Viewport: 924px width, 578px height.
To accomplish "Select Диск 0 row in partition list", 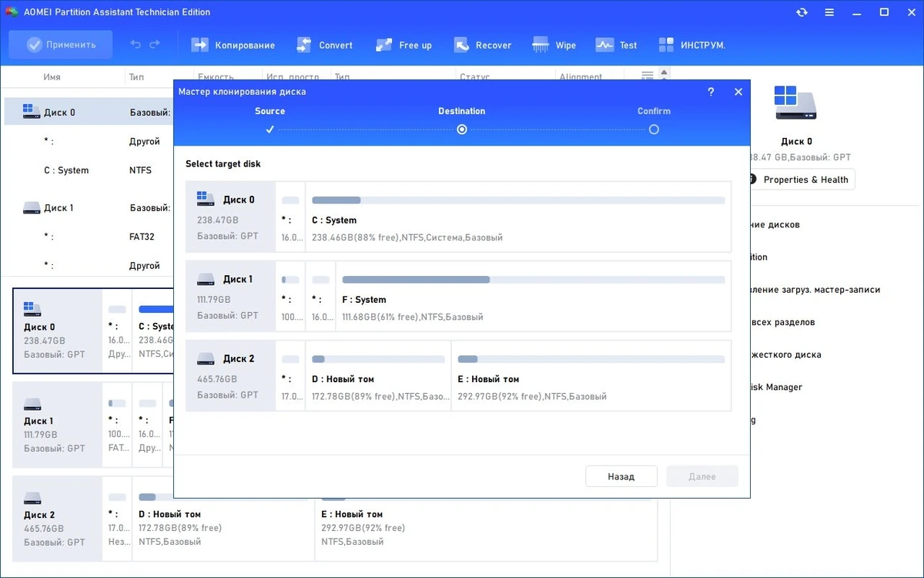I will (89, 112).
